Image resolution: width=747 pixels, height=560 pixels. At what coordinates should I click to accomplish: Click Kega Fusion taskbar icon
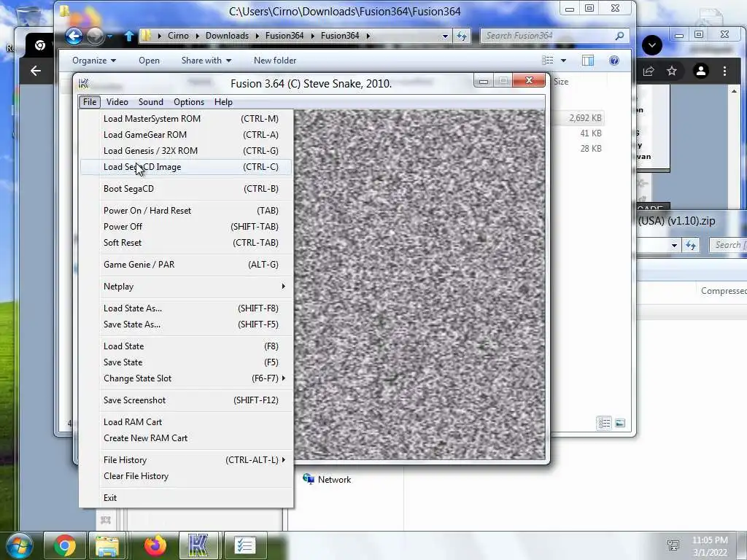[x=198, y=545]
